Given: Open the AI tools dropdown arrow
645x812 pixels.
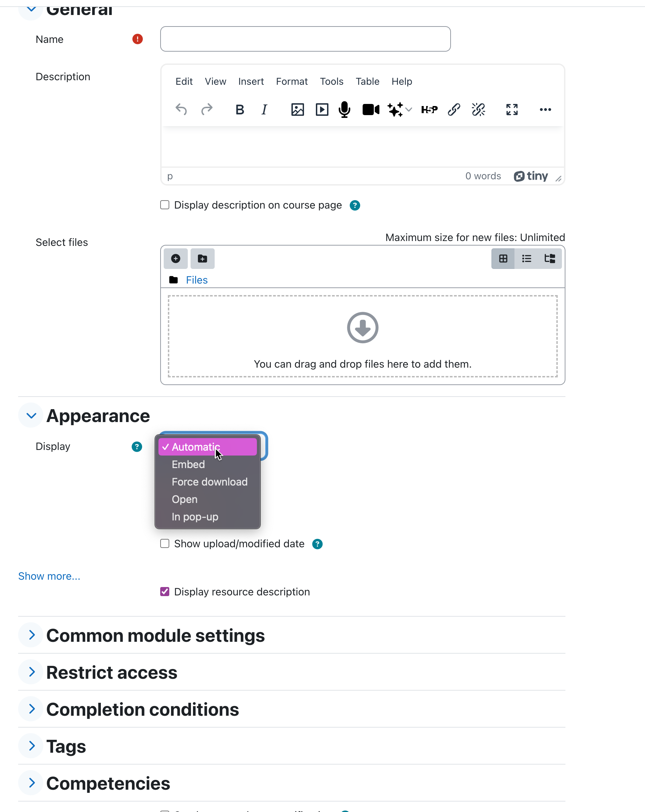Looking at the screenshot, I should [409, 110].
